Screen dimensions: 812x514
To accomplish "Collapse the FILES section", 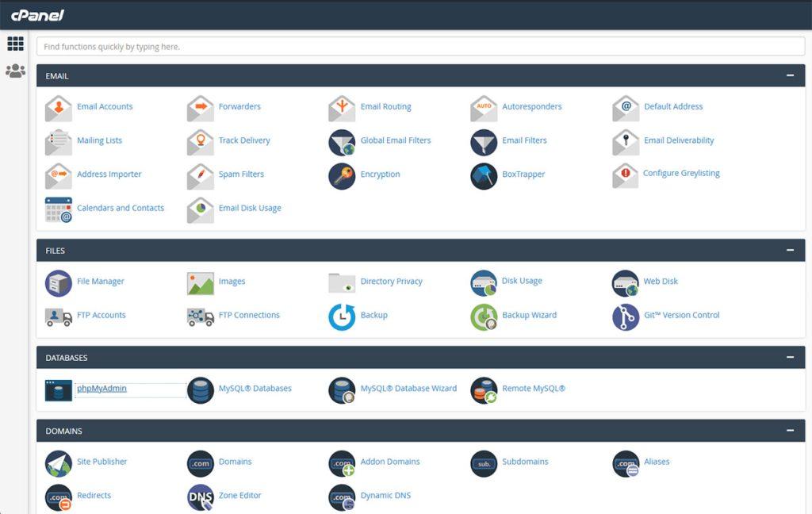I will pos(790,250).
